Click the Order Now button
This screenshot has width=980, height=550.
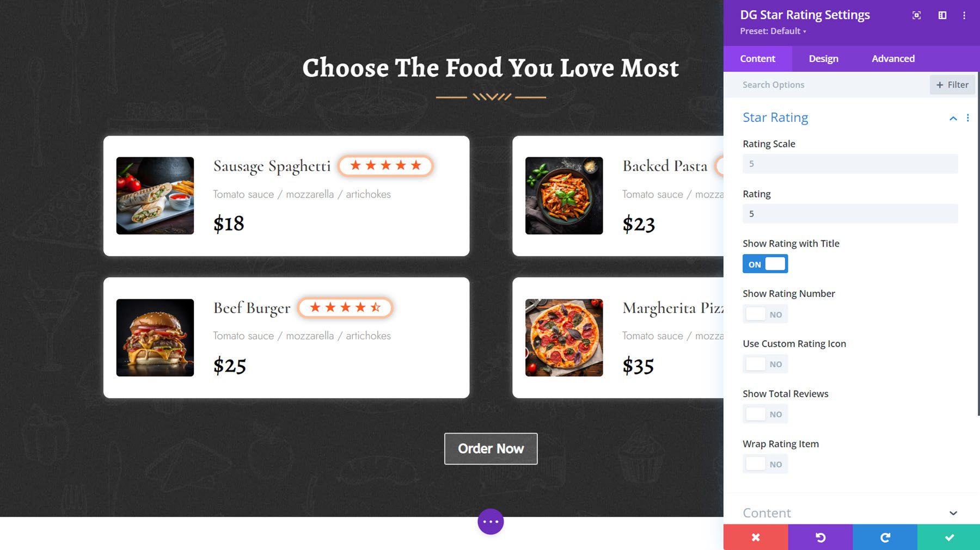coord(491,448)
